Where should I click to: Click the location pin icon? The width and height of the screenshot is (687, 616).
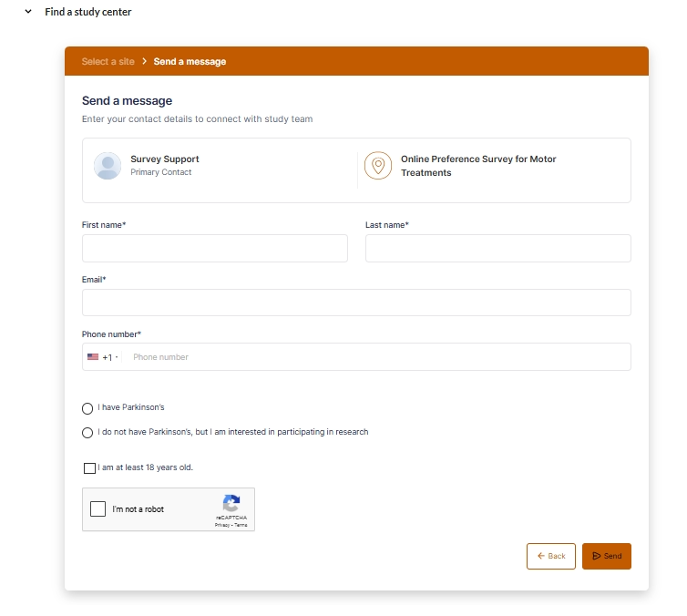[x=378, y=166]
